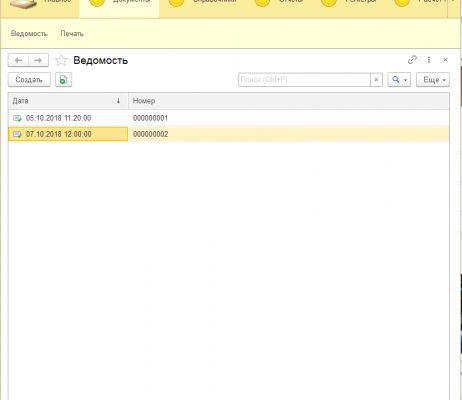Click the document icon in the 05.10.2018 row
Viewport: 462px width, 400px height.
[x=17, y=118]
